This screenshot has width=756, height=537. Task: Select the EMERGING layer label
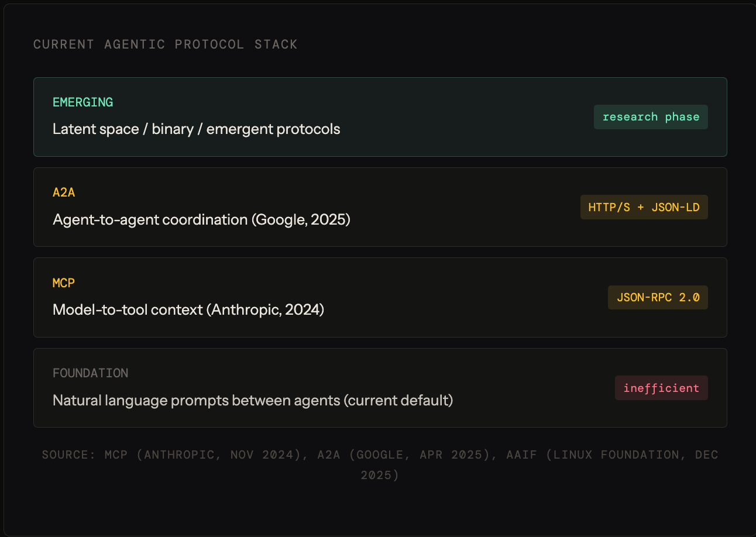(x=83, y=102)
